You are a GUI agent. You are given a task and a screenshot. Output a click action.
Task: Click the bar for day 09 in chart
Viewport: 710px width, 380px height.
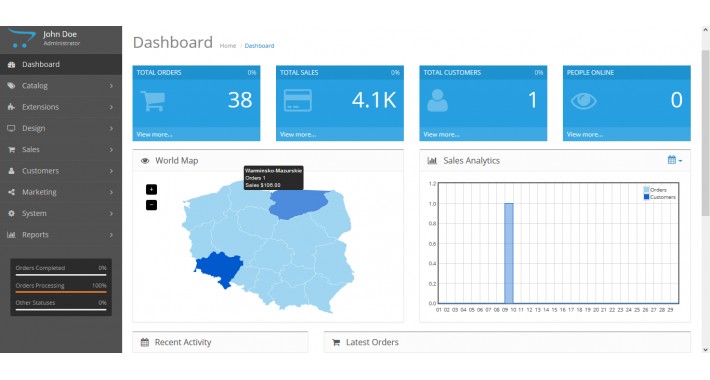click(509, 253)
